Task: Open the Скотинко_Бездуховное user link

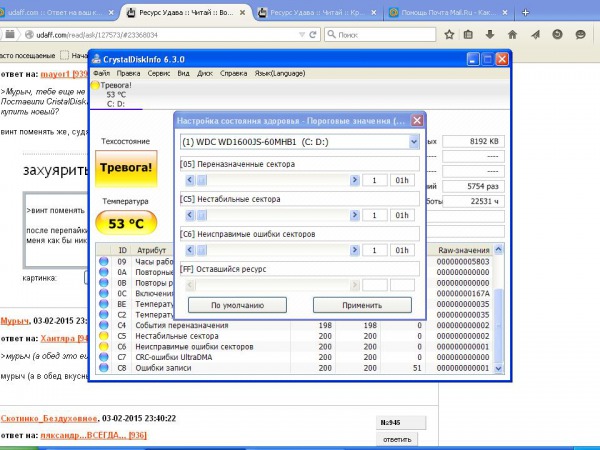Action: click(x=49, y=418)
